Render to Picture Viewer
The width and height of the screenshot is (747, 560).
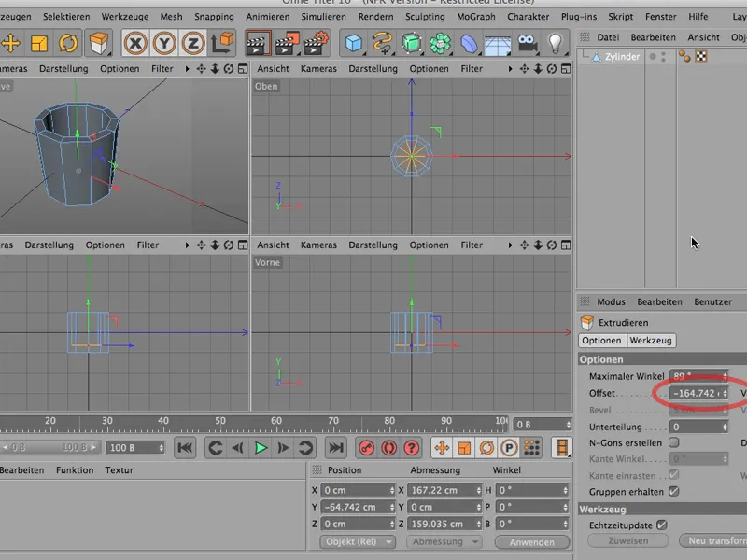click(x=287, y=43)
